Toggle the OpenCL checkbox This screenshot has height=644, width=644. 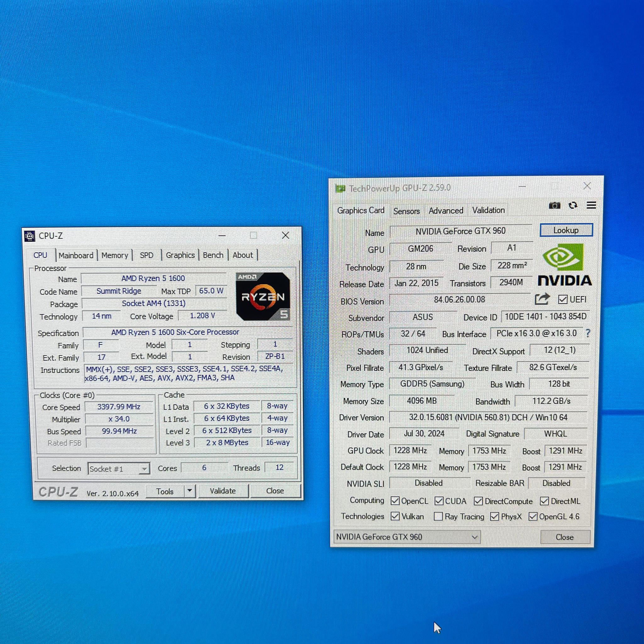(x=395, y=501)
